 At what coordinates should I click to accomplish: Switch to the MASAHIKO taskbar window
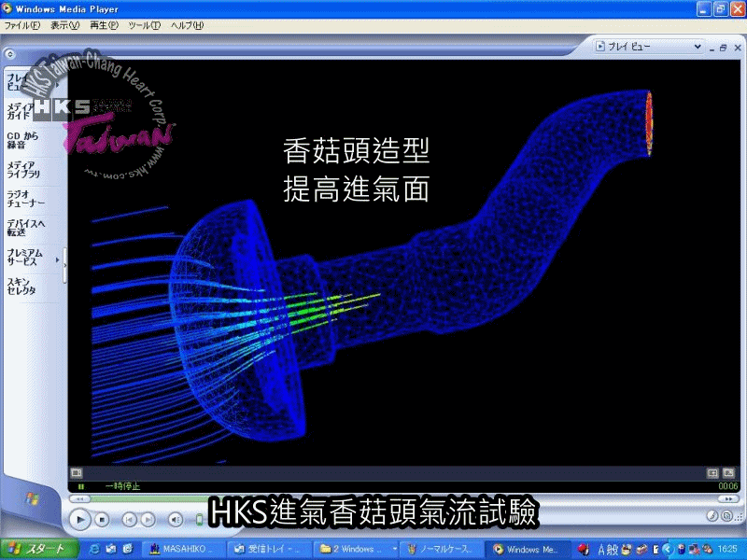[182, 550]
